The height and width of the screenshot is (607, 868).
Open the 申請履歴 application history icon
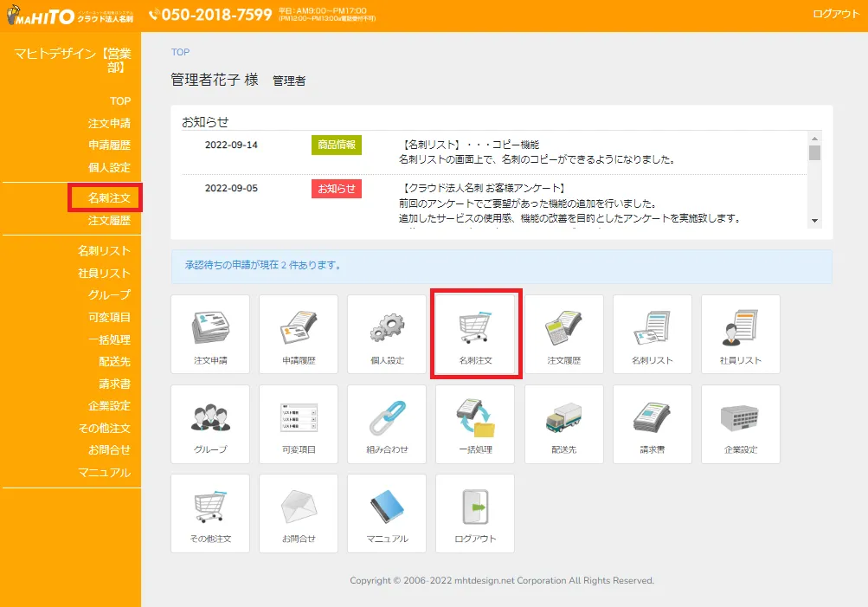coord(298,334)
